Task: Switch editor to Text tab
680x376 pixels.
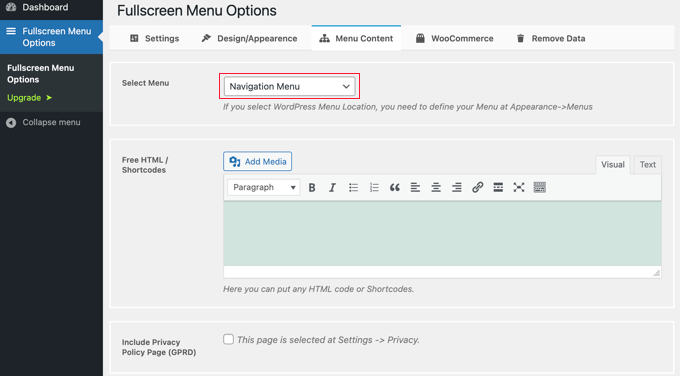Action: 647,164
